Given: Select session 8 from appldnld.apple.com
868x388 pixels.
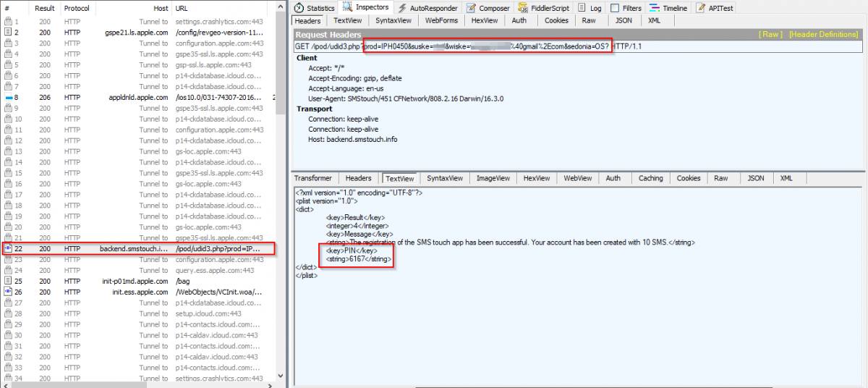Looking at the screenshot, I should (137, 97).
